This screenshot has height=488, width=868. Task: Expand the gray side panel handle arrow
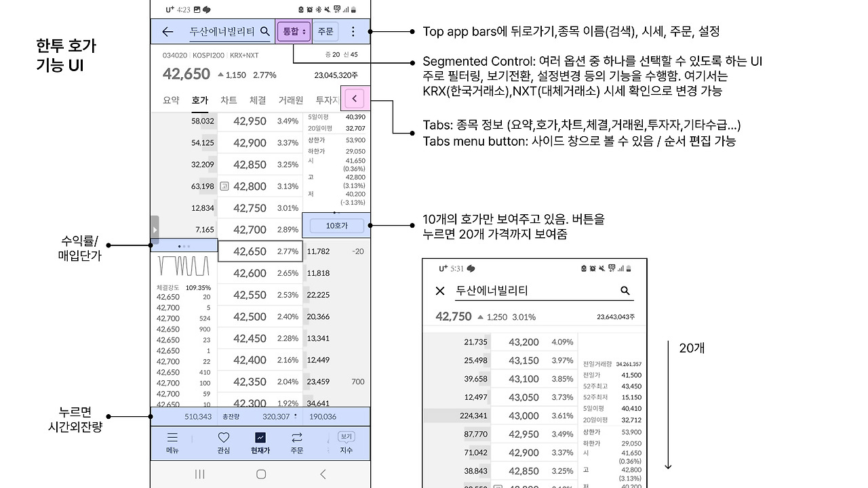[x=155, y=230]
